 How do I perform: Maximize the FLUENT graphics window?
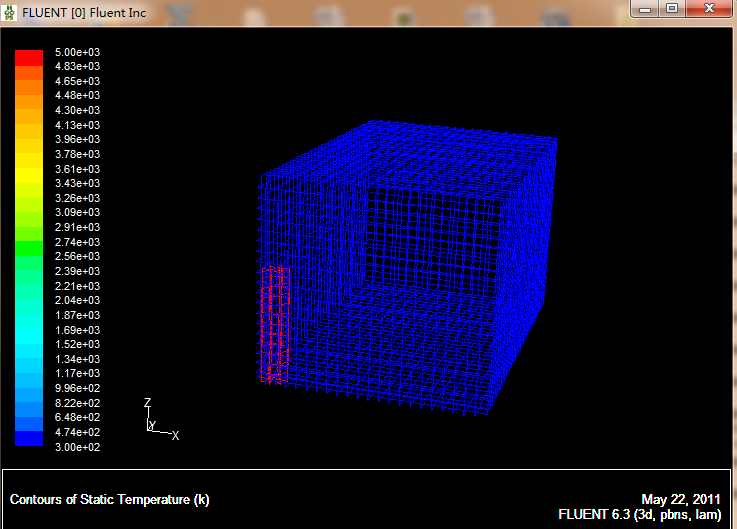click(x=673, y=8)
